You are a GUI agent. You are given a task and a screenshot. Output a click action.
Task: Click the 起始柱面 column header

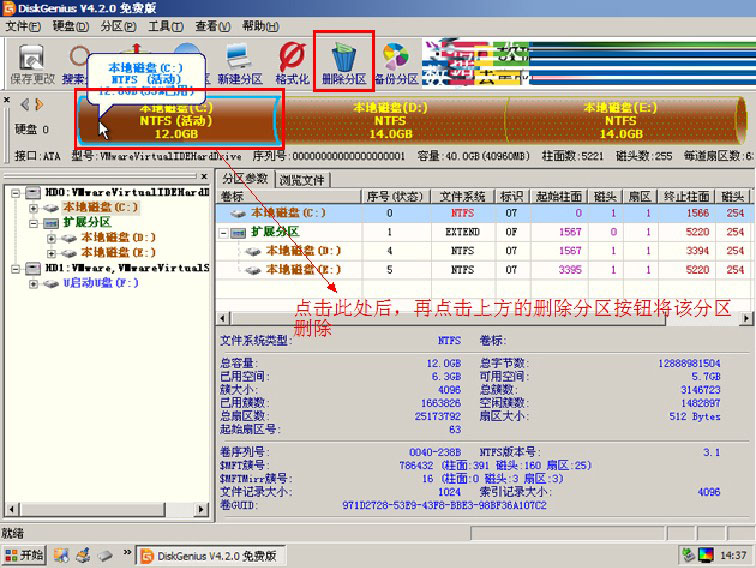coord(558,196)
